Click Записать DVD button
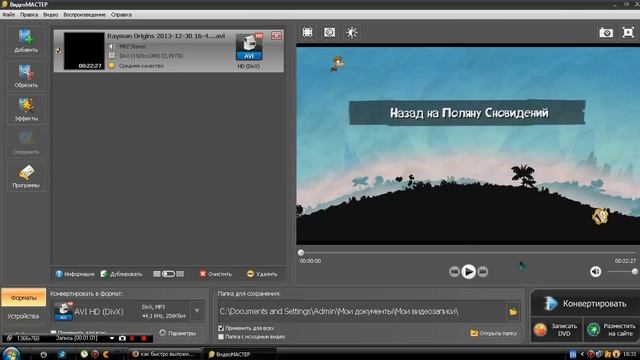The height and width of the screenshot is (360, 640). tap(556, 330)
